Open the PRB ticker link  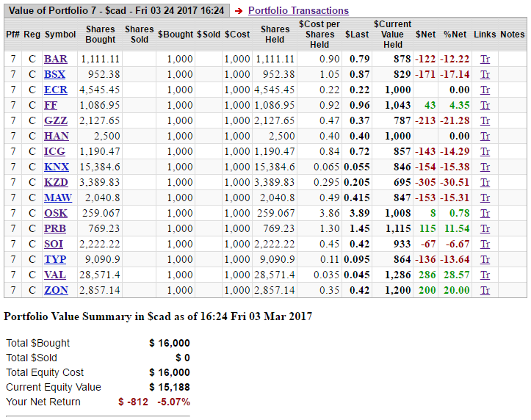(55, 228)
